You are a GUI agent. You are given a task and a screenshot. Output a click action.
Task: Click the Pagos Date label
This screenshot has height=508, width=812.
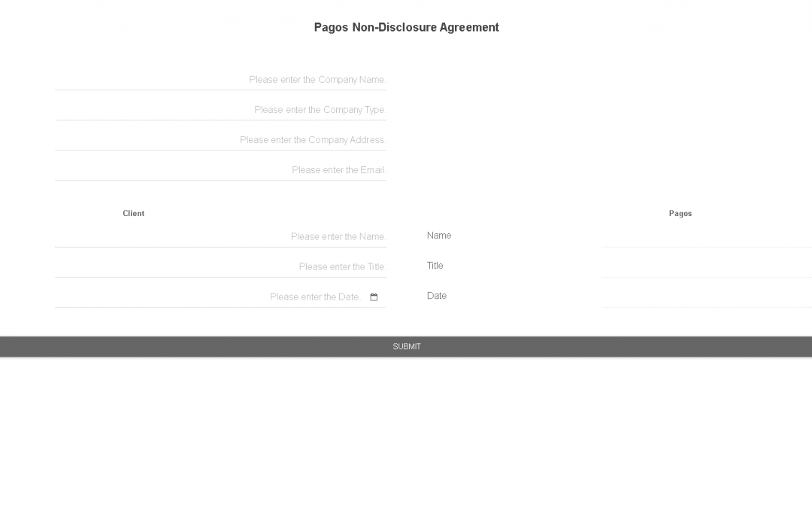pyautogui.click(x=437, y=296)
